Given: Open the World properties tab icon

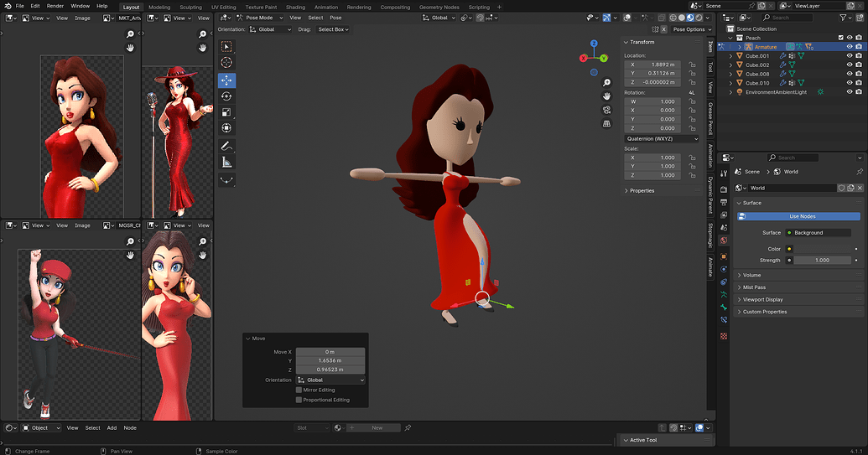Looking at the screenshot, I should 724,240.
